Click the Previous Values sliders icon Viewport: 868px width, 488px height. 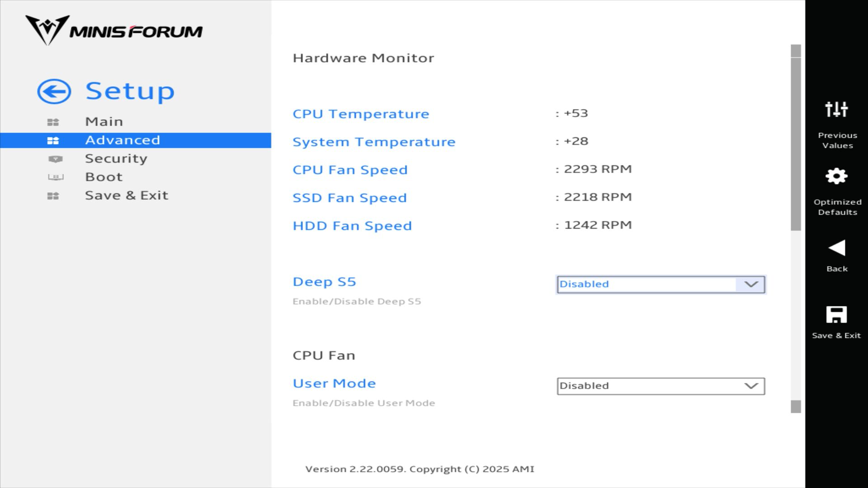[x=836, y=109]
